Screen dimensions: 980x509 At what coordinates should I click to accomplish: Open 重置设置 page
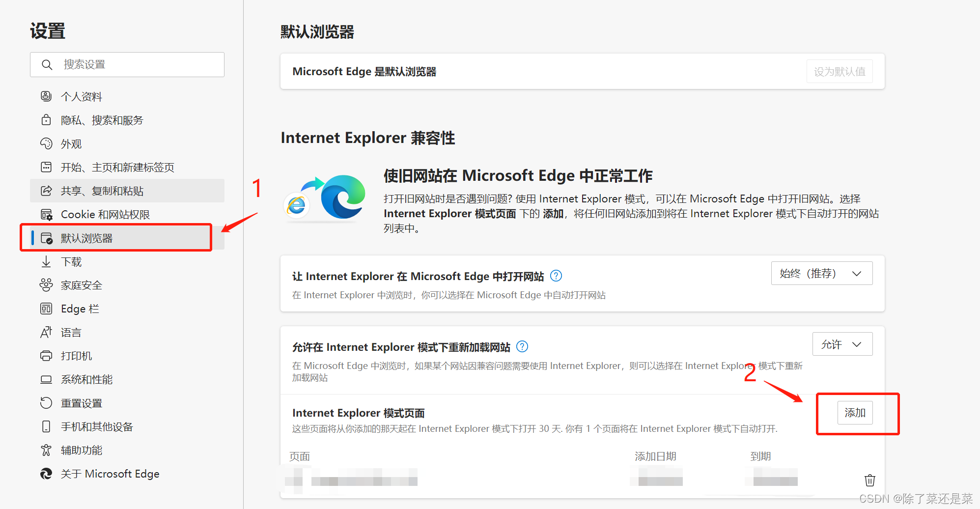pos(127,403)
